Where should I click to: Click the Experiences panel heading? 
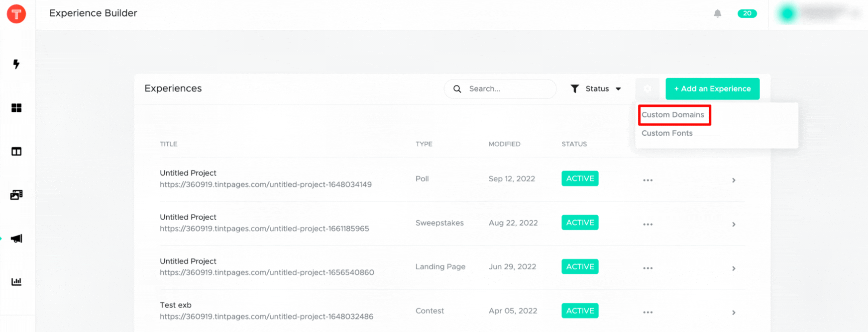point(173,88)
